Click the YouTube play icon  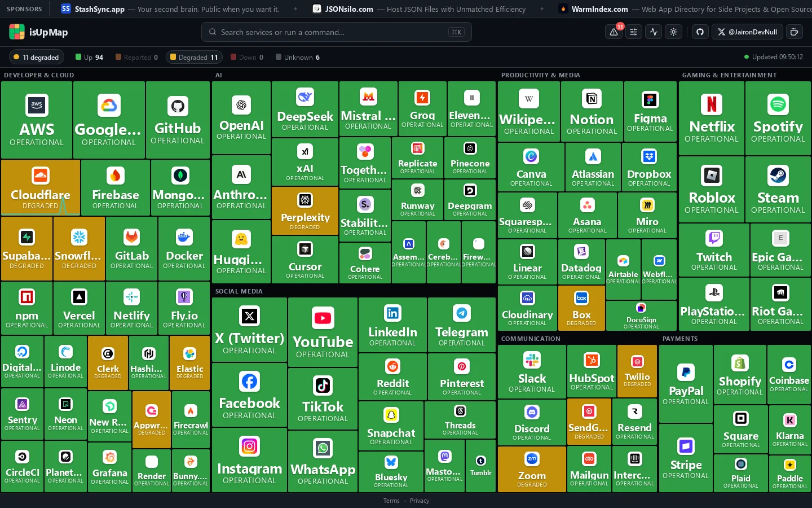tap(323, 318)
